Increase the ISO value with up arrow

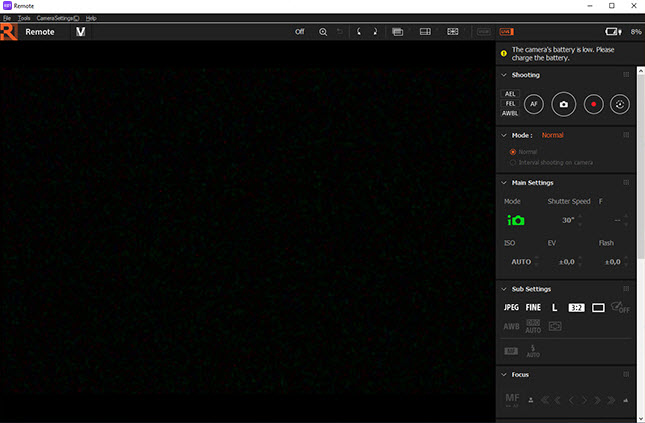[536, 258]
